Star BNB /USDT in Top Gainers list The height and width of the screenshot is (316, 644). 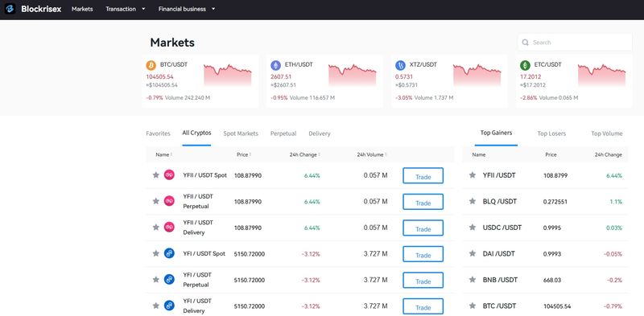(473, 280)
